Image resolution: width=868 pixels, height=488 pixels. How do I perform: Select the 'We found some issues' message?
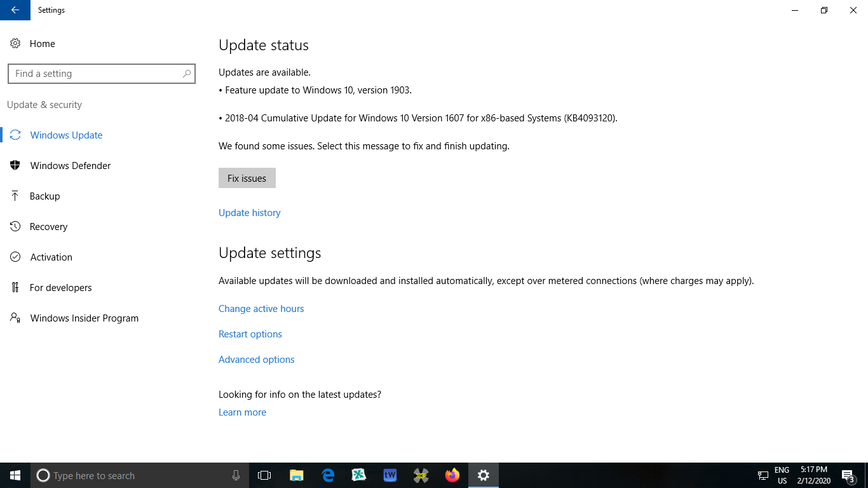(364, 146)
